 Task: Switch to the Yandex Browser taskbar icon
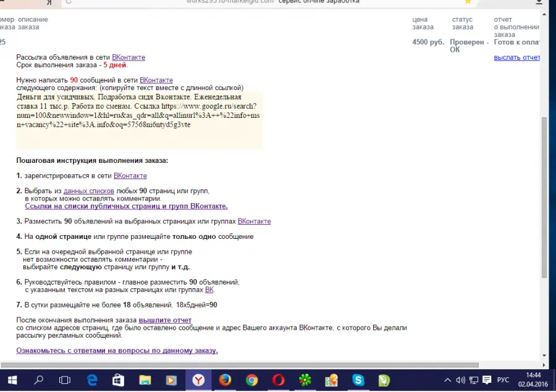pyautogui.click(x=198, y=380)
